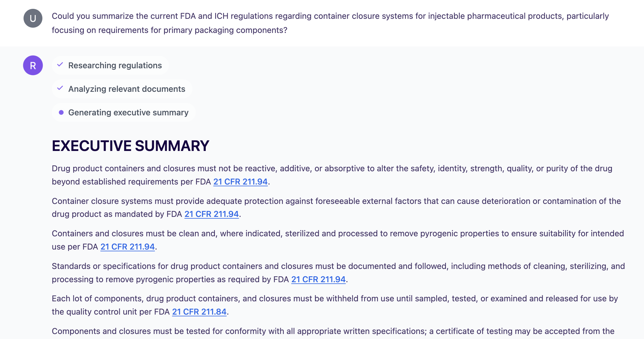Click the "EXECUTIVE SUMMARY" heading
Screen dimensions: 644x339
130,146
